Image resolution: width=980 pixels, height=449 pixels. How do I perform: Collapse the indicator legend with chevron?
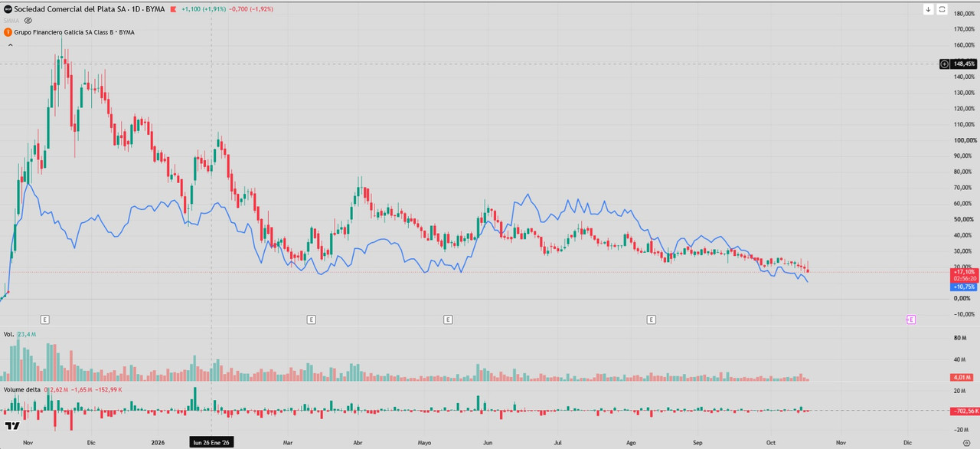point(10,45)
